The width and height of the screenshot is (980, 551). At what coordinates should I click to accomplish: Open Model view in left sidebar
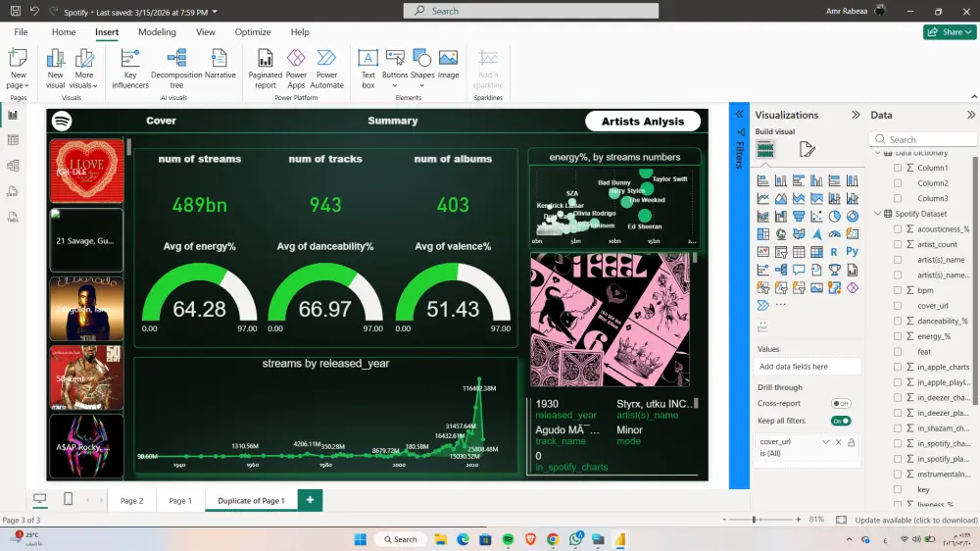click(13, 166)
